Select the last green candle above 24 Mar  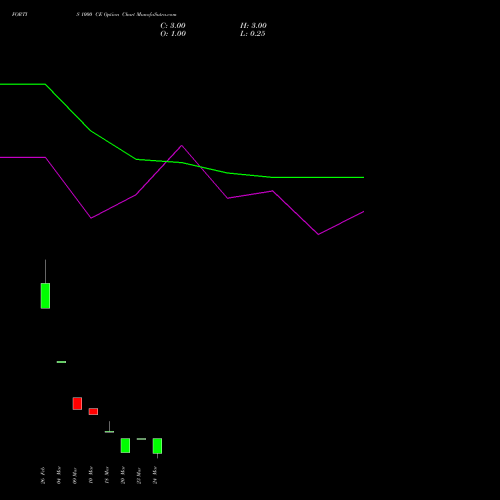(157, 446)
